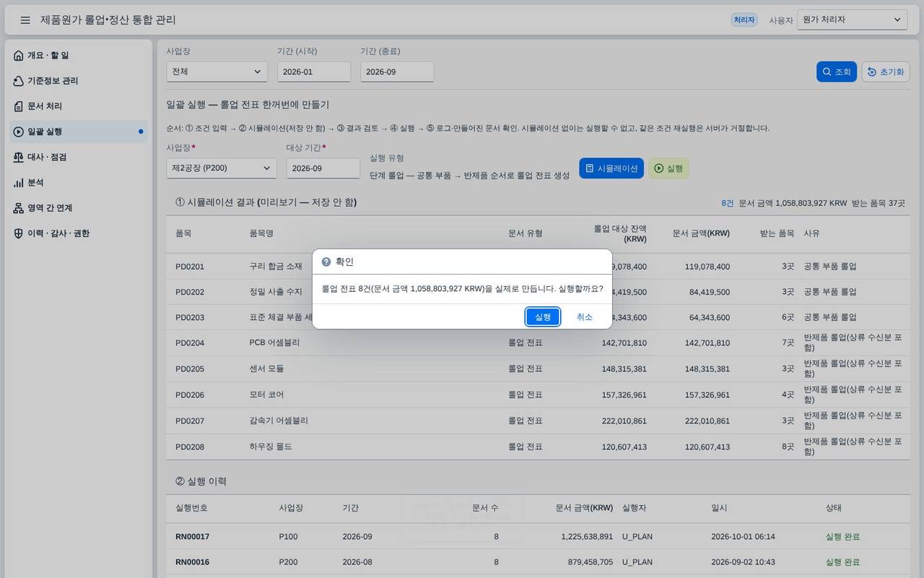Click item name 하우징 몰드

[x=271, y=447]
